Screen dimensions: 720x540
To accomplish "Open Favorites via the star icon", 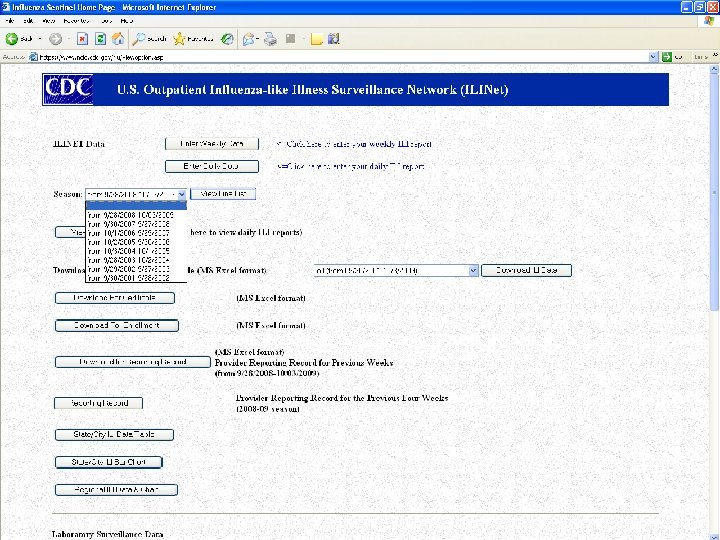I will (179, 39).
